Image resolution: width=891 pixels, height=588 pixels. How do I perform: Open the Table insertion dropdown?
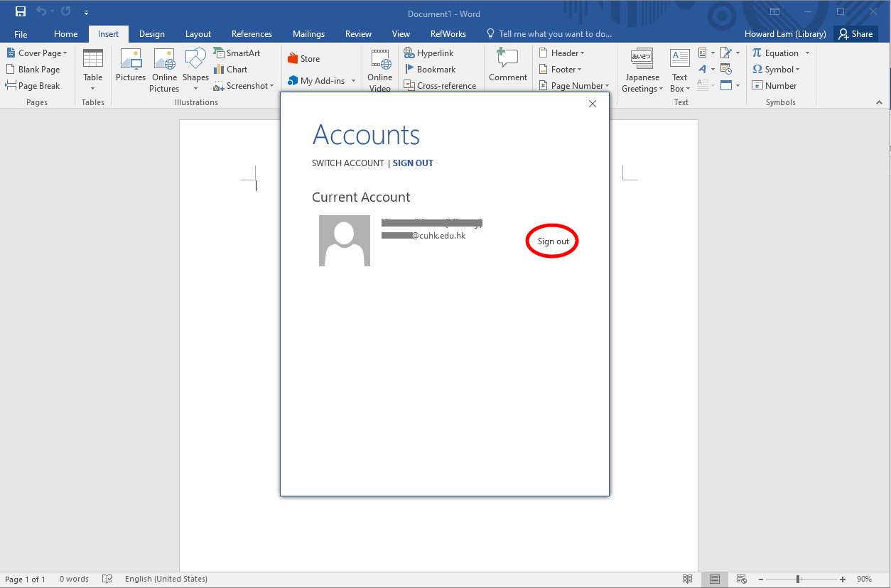93,70
